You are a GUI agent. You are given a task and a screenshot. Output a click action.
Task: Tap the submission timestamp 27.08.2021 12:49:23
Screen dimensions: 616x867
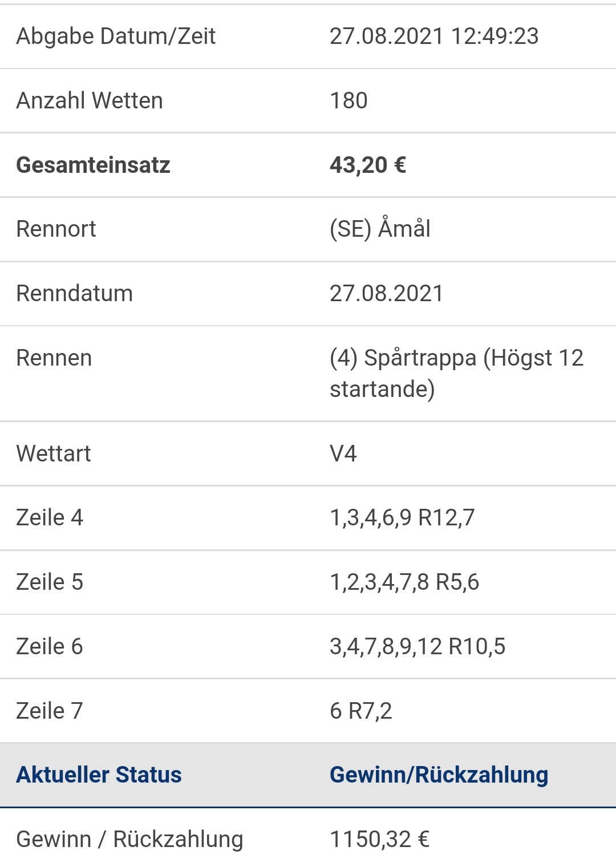(x=434, y=37)
